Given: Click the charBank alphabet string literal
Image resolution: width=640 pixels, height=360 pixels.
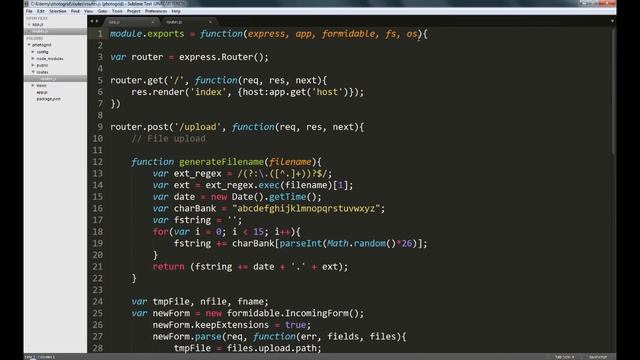Looking at the screenshot, I should point(306,209).
